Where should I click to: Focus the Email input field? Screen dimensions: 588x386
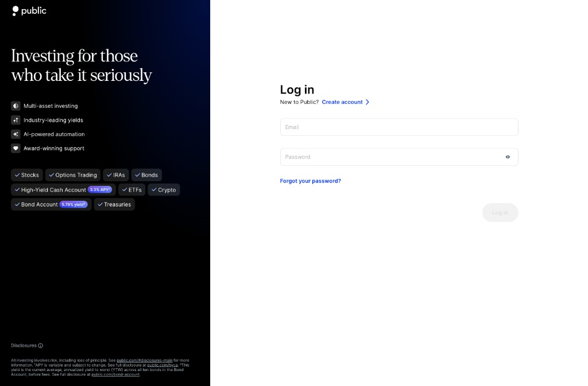(x=399, y=127)
